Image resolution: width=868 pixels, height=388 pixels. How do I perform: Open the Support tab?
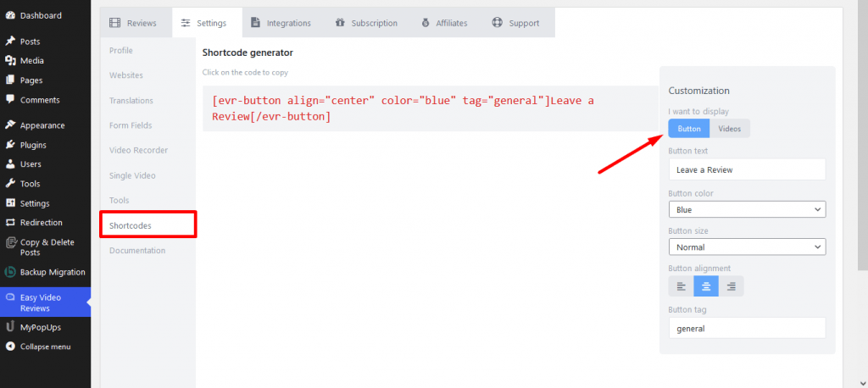[x=515, y=23]
